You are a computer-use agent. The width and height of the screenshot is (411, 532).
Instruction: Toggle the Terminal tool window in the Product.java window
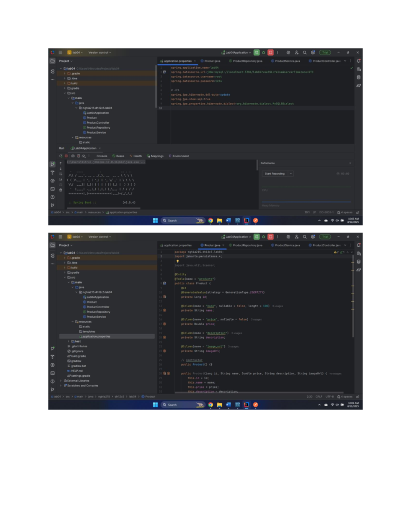tap(52, 373)
